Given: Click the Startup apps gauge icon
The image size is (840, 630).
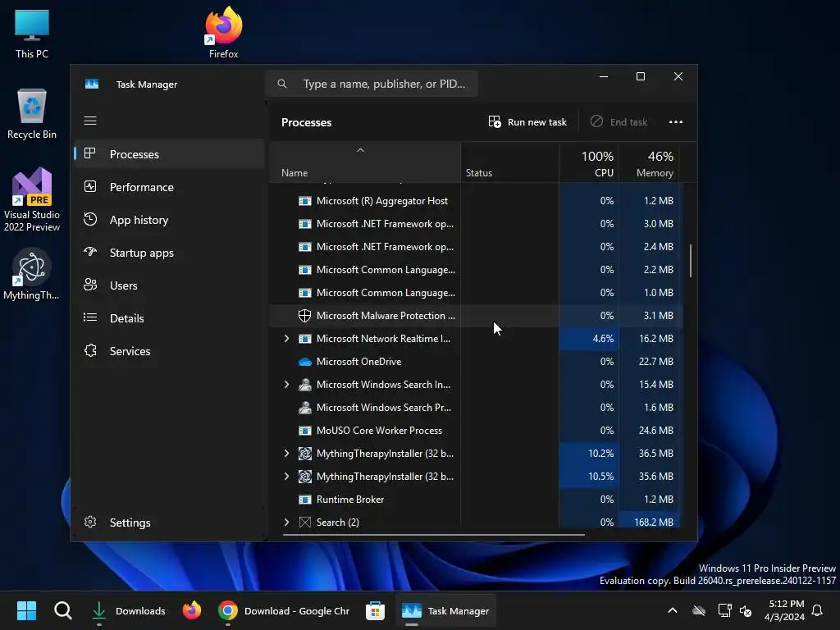Looking at the screenshot, I should coord(90,252).
